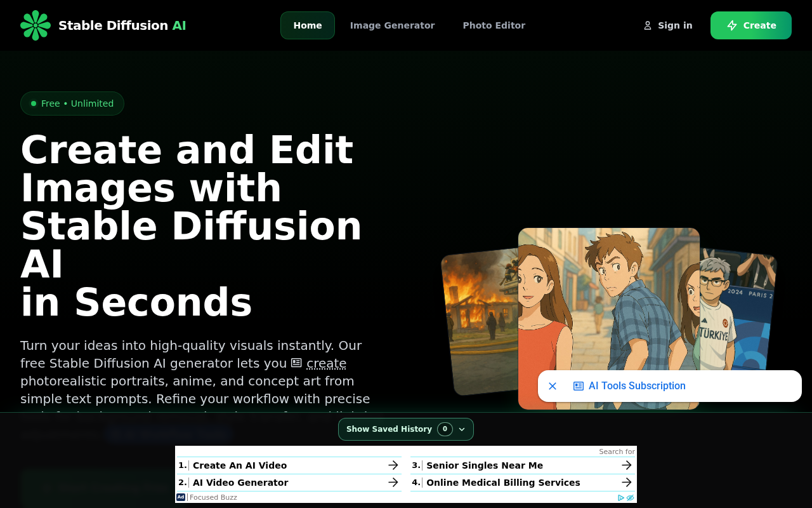The image size is (812, 508).
Task: Click the Focused Buzz advertiser text
Action: pos(213,497)
